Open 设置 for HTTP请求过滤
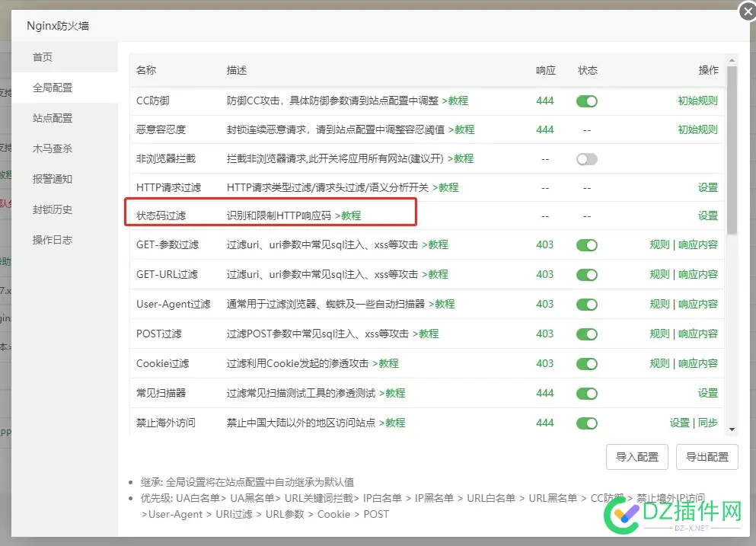The height and width of the screenshot is (546, 756). (x=707, y=187)
